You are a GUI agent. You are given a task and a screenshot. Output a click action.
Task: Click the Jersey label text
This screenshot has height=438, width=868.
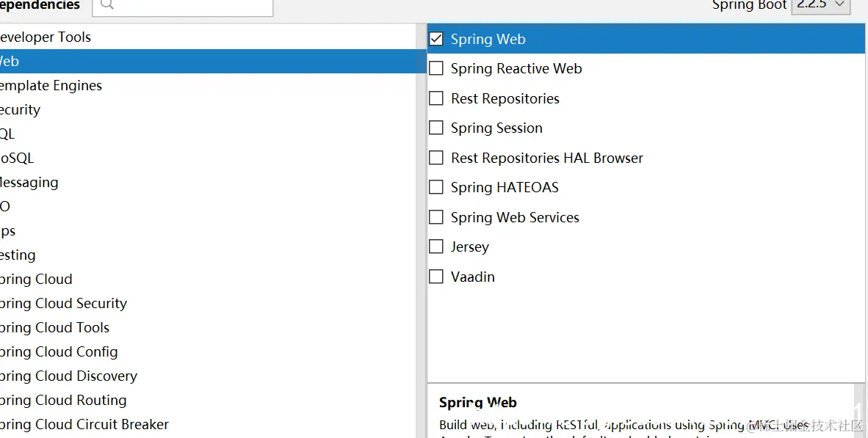click(x=469, y=247)
